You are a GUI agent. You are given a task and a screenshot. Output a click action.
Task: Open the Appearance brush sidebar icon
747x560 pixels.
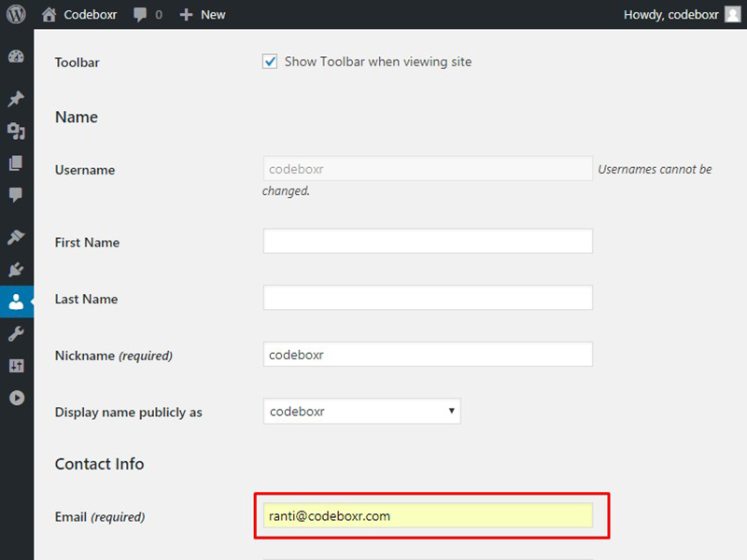click(16, 237)
